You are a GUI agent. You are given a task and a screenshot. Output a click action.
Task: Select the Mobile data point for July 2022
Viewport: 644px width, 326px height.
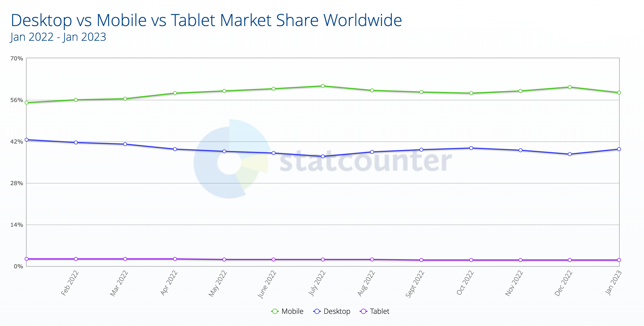tap(323, 86)
